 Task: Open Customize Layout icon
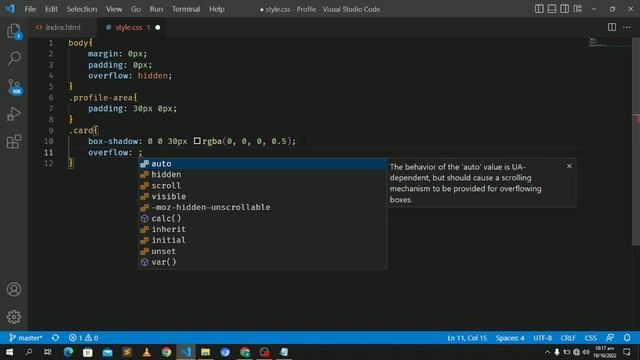coord(578,9)
